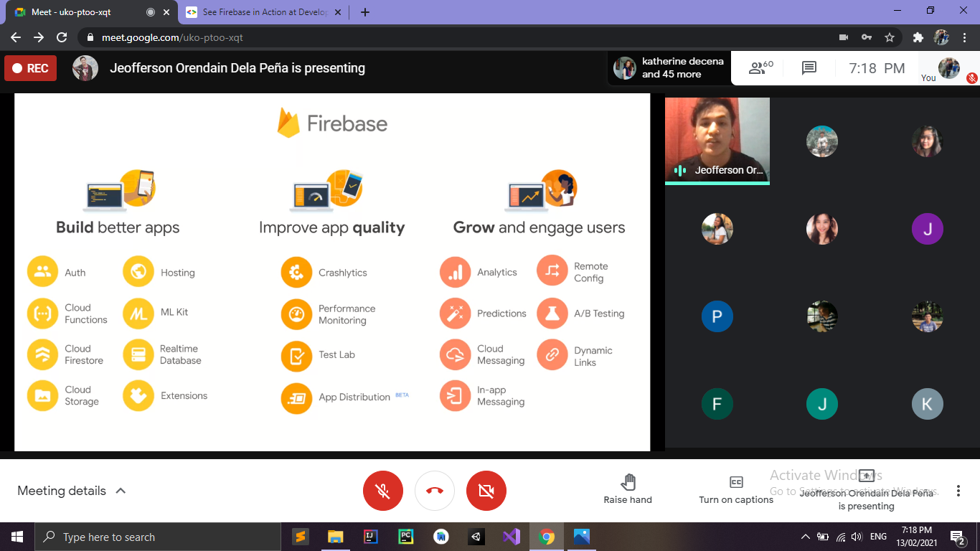Open Windows Start menu

(x=17, y=537)
